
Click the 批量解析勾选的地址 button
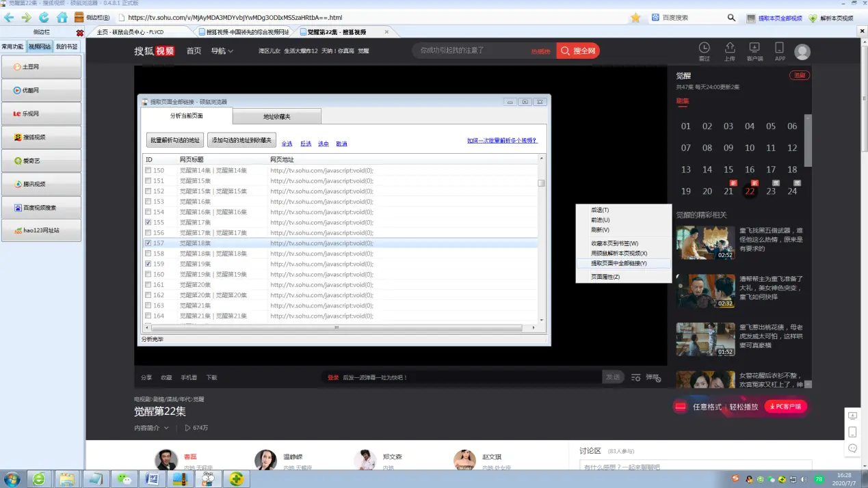pyautogui.click(x=175, y=140)
